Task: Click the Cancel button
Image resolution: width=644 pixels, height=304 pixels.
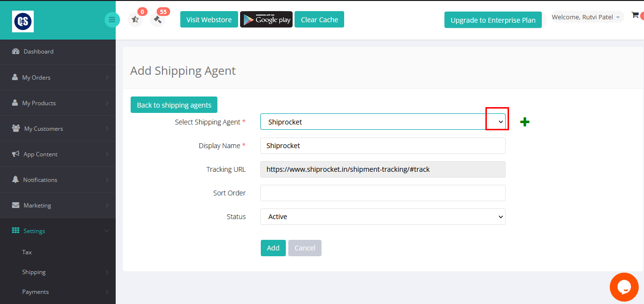Action: click(305, 248)
